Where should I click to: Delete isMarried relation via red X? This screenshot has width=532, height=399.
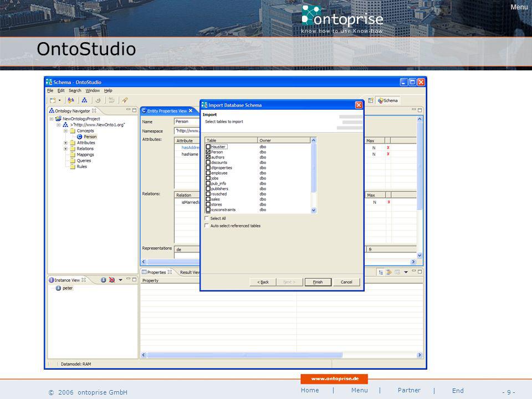click(x=388, y=202)
